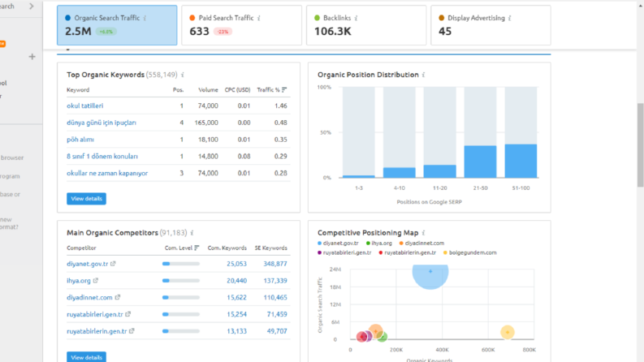Open keyword pöh alımı
644x362 pixels.
[80, 140]
